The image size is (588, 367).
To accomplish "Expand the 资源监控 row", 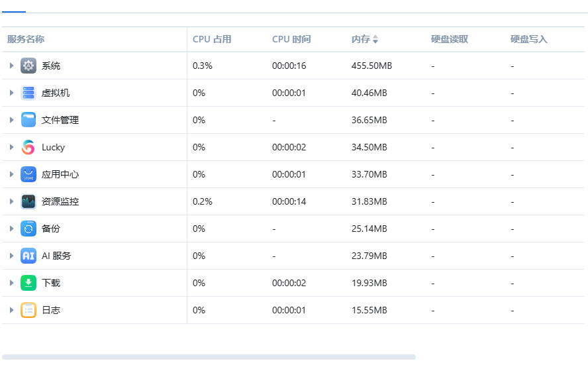I will pyautogui.click(x=12, y=201).
